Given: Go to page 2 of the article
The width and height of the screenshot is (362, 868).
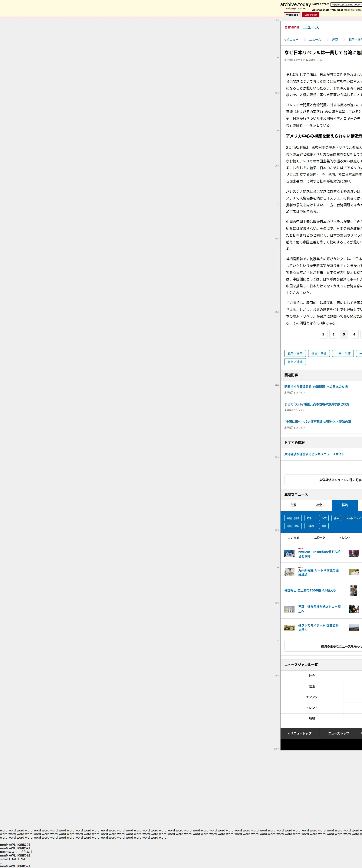Looking at the screenshot, I should (x=333, y=334).
